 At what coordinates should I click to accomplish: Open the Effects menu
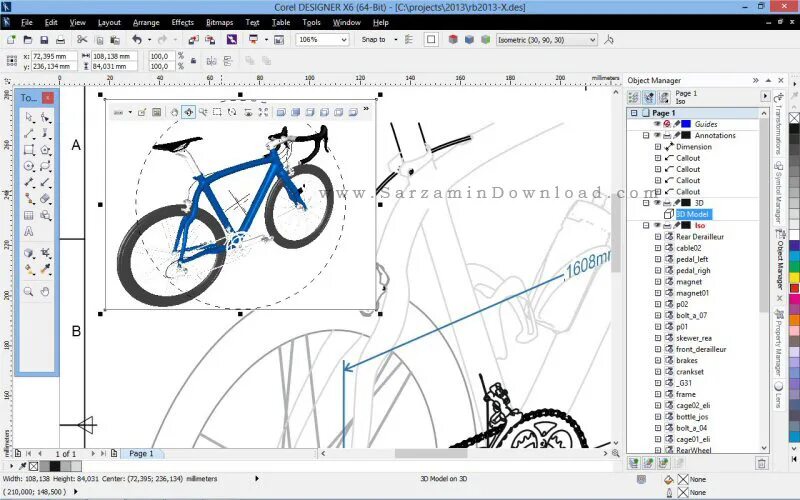pos(183,22)
